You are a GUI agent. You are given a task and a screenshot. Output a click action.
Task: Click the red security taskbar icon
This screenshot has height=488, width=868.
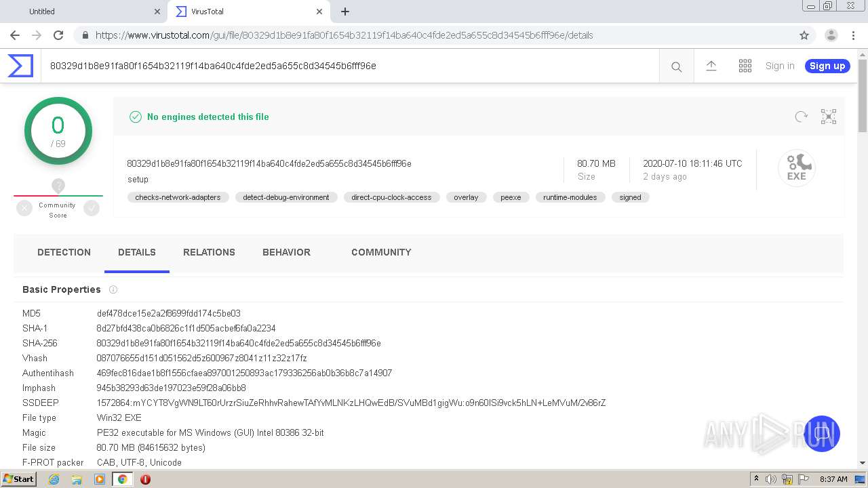(x=145, y=479)
